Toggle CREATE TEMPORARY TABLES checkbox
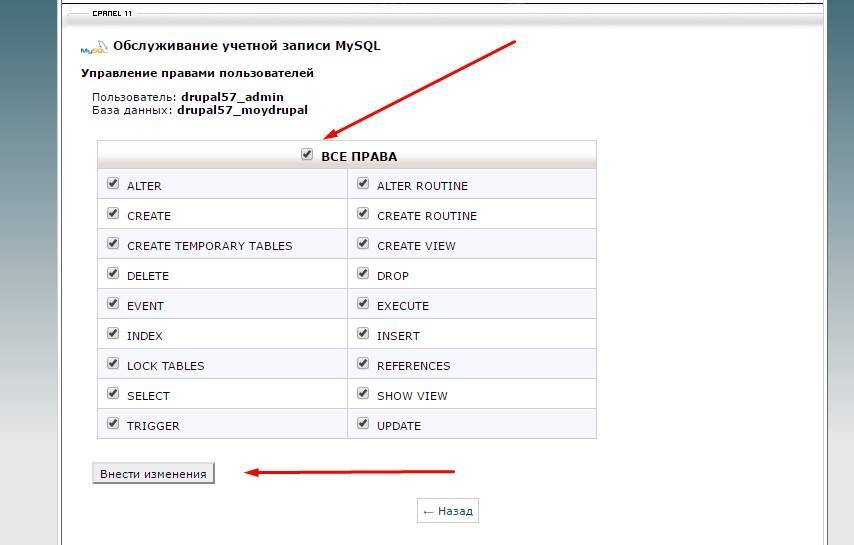 click(113, 243)
